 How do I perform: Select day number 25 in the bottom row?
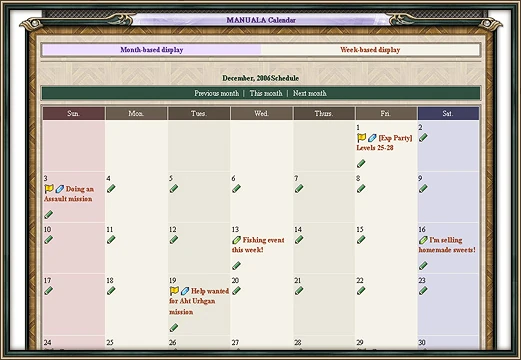[x=110, y=342]
